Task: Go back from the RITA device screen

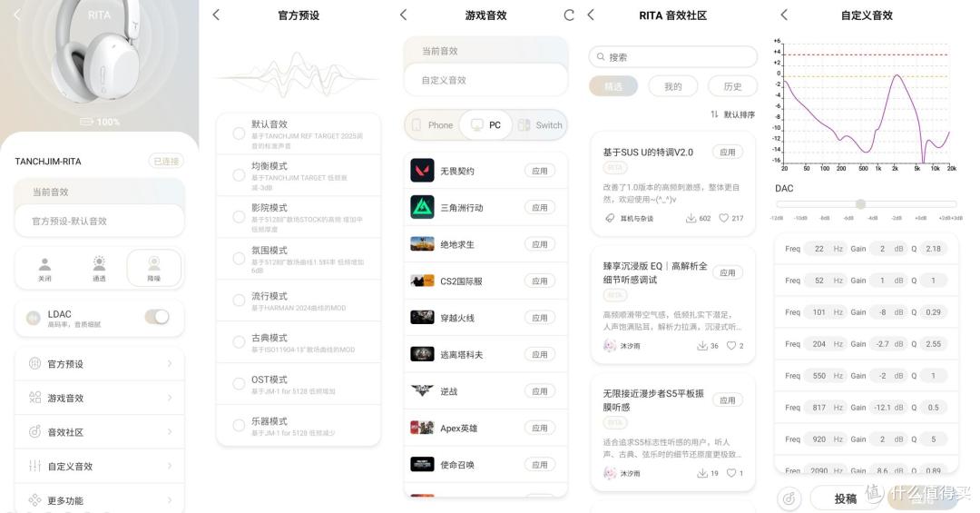Action: point(17,15)
